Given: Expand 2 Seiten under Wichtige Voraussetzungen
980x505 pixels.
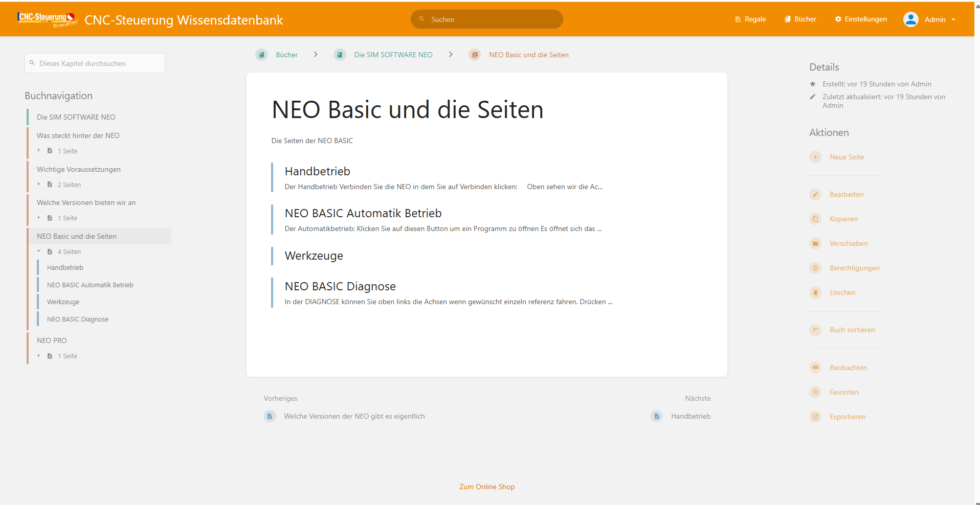Looking at the screenshot, I should pos(39,185).
